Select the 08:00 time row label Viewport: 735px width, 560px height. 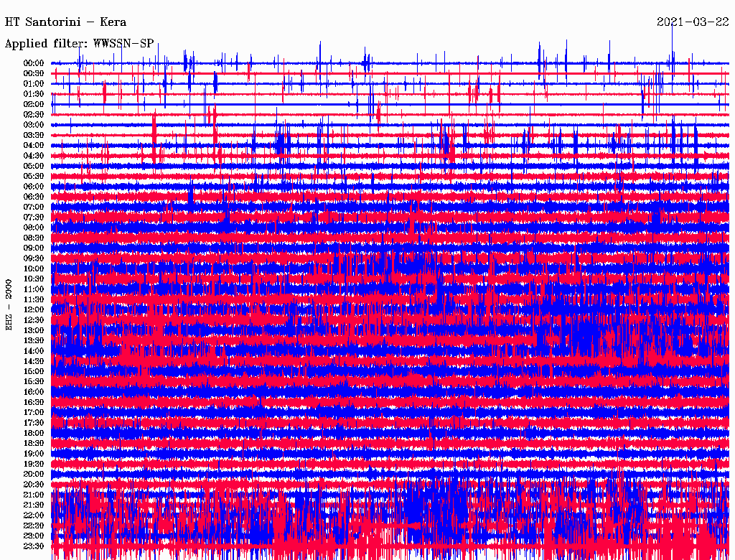point(34,228)
